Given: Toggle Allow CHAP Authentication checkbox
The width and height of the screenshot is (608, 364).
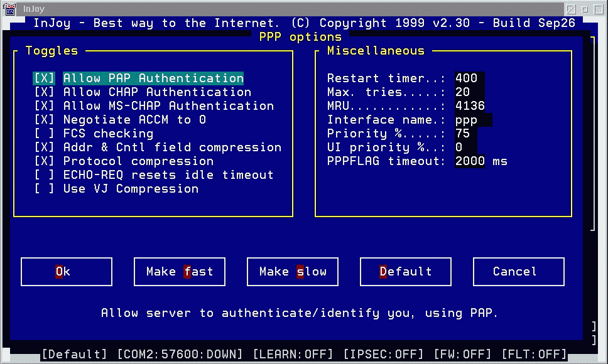Looking at the screenshot, I should click(44, 92).
